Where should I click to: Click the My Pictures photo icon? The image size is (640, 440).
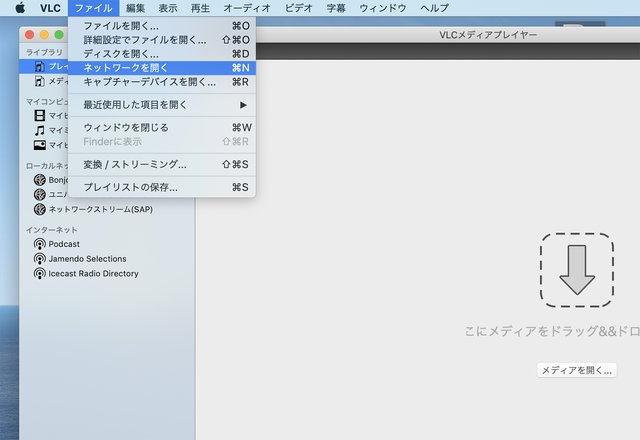[x=40, y=145]
